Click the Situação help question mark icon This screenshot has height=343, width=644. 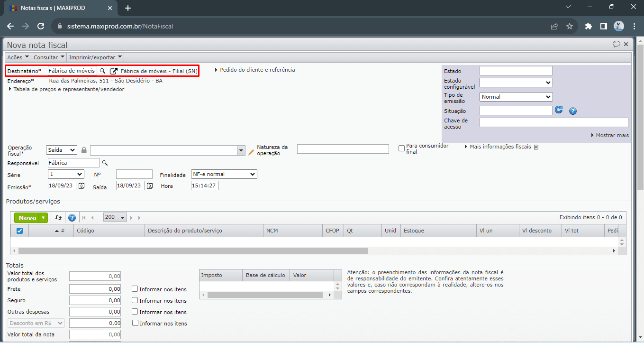[572, 111]
